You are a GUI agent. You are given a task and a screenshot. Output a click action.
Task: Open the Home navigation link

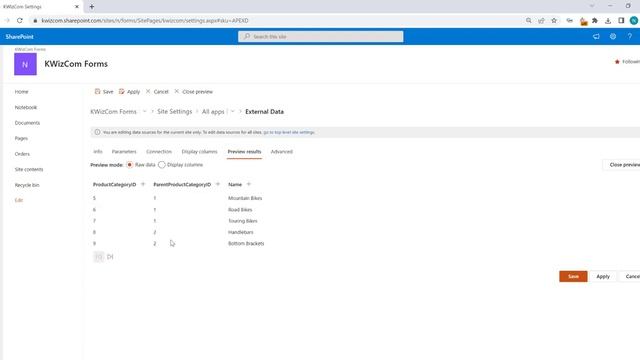pyautogui.click(x=22, y=92)
